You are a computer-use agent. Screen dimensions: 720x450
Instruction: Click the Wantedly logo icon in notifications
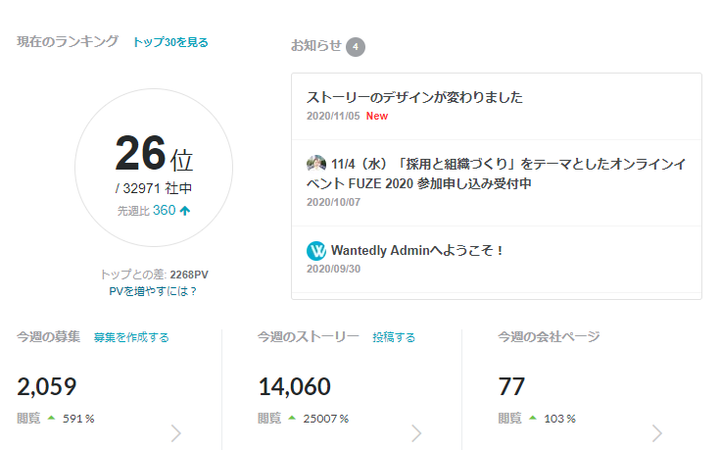click(x=317, y=250)
